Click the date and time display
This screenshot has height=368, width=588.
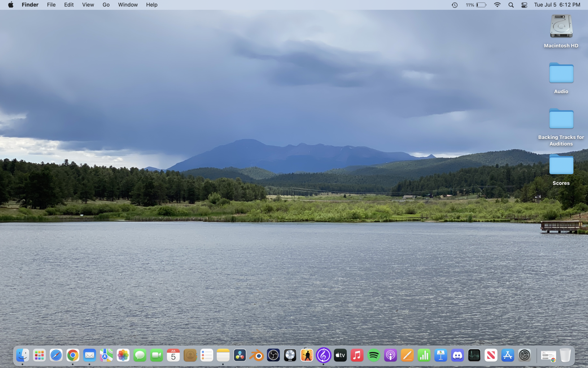[x=557, y=5]
